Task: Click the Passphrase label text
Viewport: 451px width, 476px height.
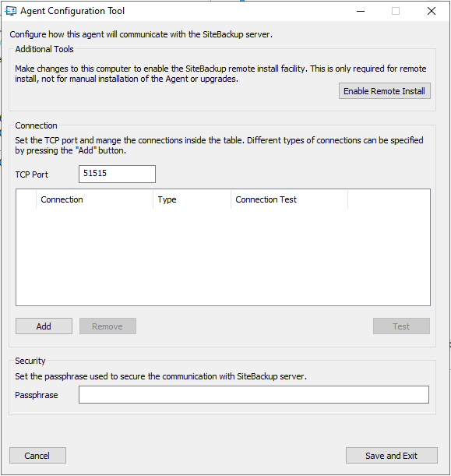Action: point(37,395)
